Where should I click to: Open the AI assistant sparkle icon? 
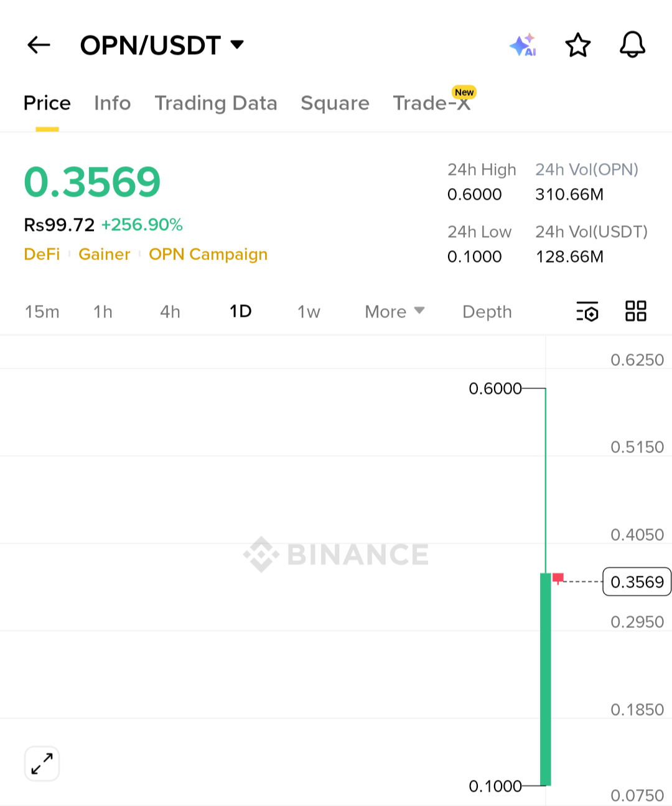point(523,45)
